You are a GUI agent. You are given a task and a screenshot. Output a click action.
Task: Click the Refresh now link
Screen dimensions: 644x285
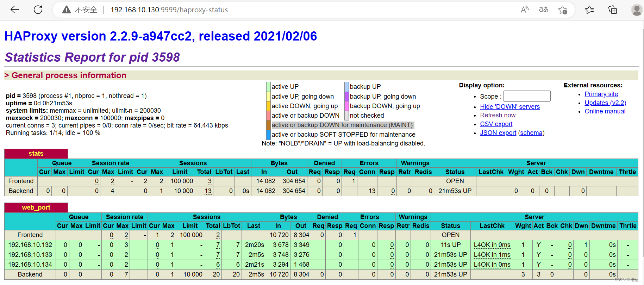(x=498, y=115)
